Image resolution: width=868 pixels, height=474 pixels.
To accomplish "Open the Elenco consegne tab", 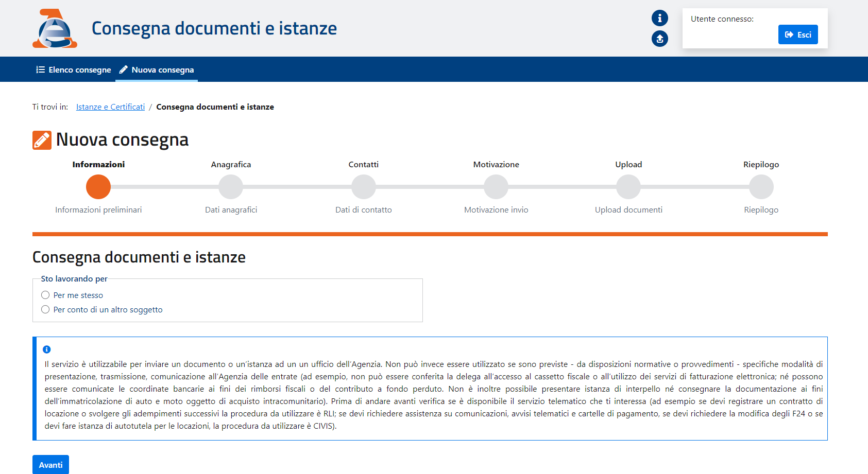I will point(74,69).
